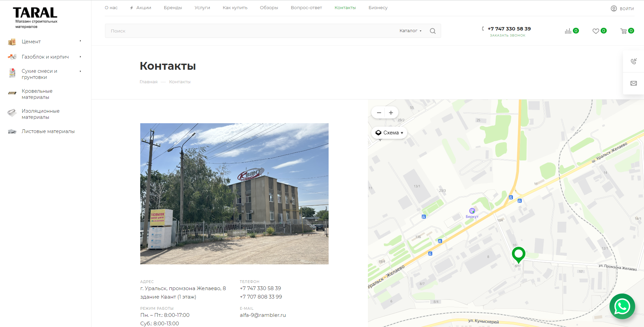This screenshot has width=644, height=327.
Task: Click the callback phone side icon
Action: [x=633, y=61]
